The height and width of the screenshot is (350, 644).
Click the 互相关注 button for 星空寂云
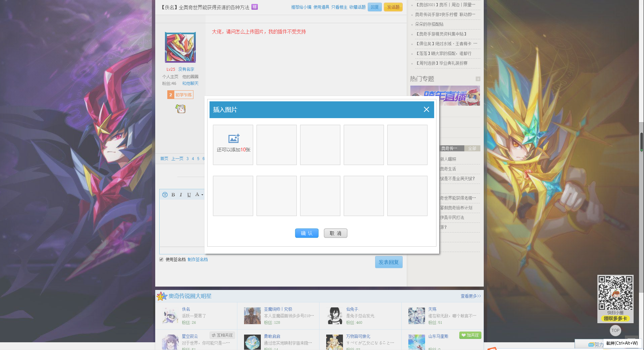point(222,335)
